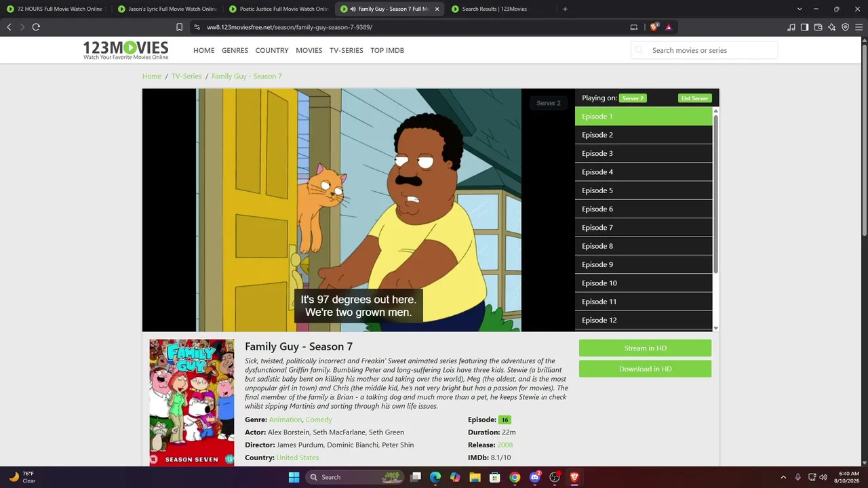Viewport: 868px width, 488px height.
Task: Click the picture-in-picture icon in address bar
Action: click(x=634, y=27)
